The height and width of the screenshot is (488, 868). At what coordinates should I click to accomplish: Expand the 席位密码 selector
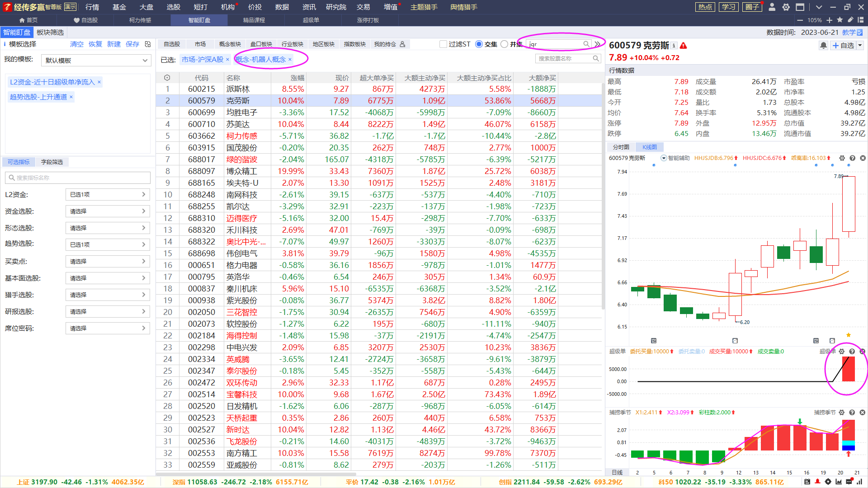[x=108, y=328]
